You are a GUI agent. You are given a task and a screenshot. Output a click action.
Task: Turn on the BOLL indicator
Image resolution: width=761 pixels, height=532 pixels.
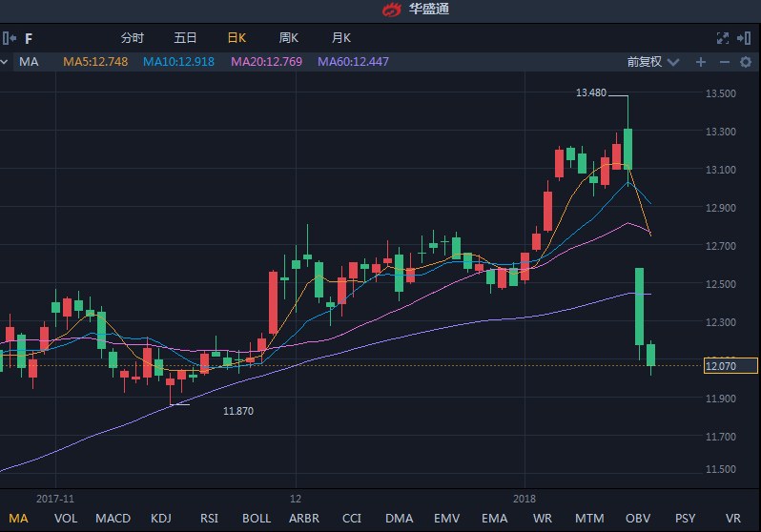(257, 519)
